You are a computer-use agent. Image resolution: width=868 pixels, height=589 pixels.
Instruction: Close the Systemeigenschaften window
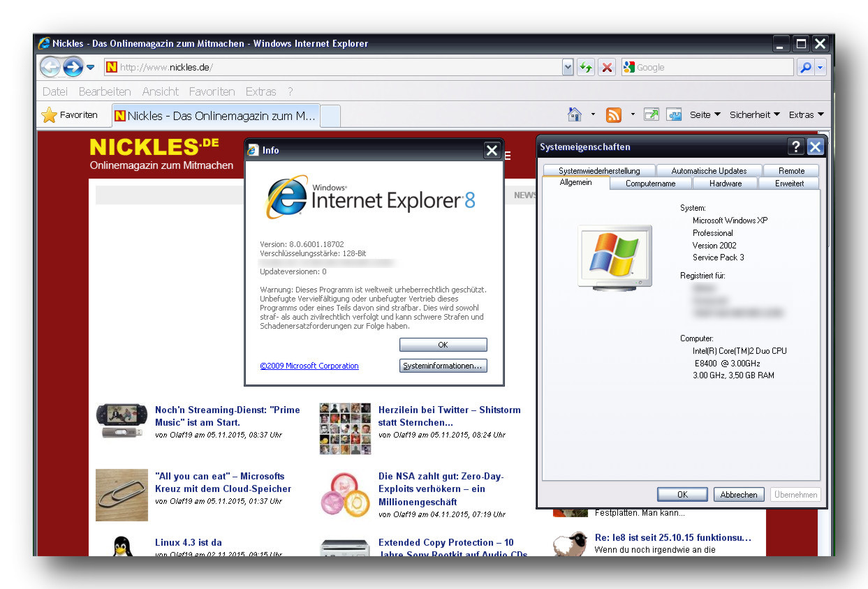[815, 147]
